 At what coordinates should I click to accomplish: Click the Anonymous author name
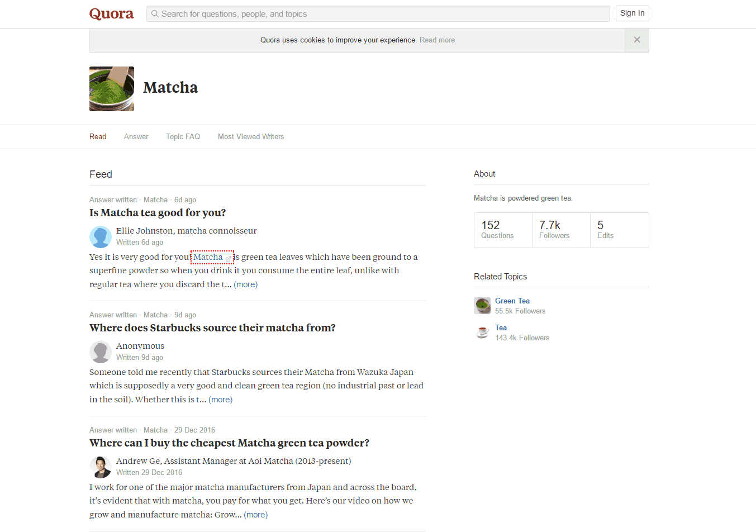click(140, 346)
